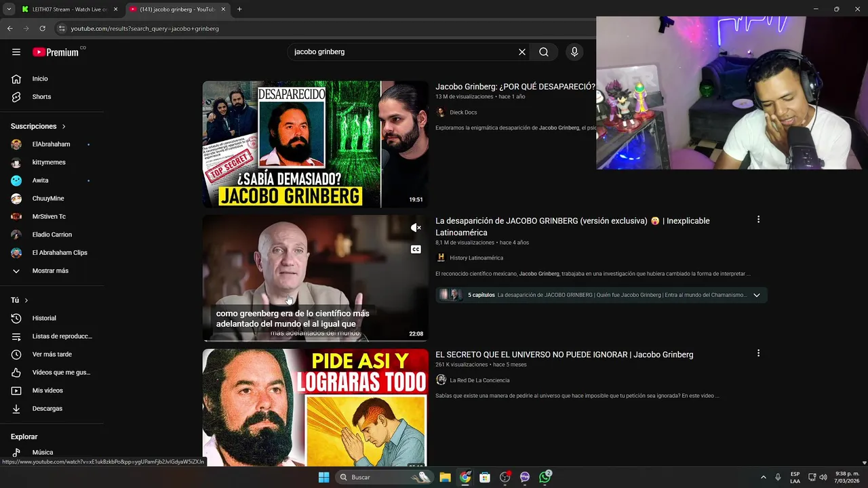
Task: Open ElAbrahaham subscription channel
Action: pyautogui.click(x=52, y=144)
